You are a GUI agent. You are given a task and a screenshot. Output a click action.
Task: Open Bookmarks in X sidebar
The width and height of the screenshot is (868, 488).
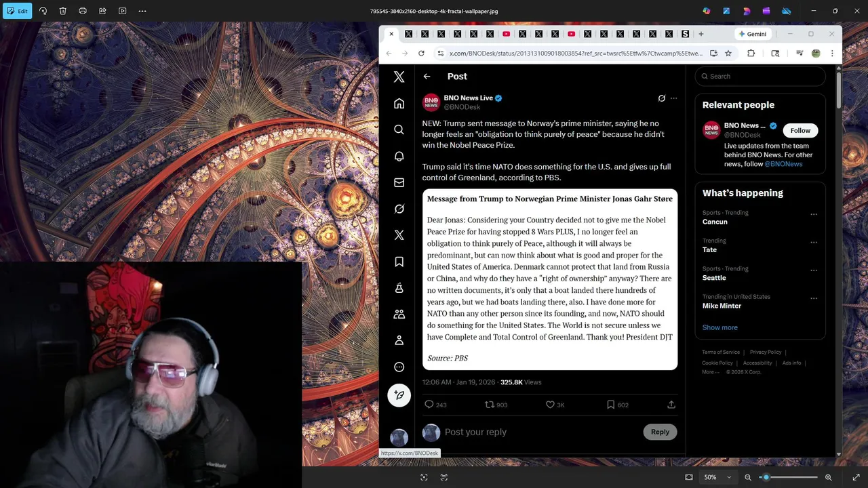tap(399, 262)
